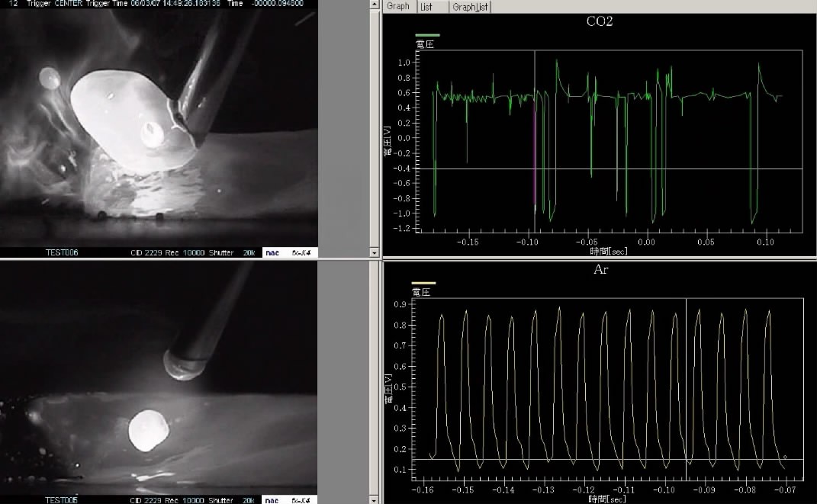This screenshot has height=504, width=817.
Task: Click the scroll up arrow of top video pane
Action: [373, 5]
